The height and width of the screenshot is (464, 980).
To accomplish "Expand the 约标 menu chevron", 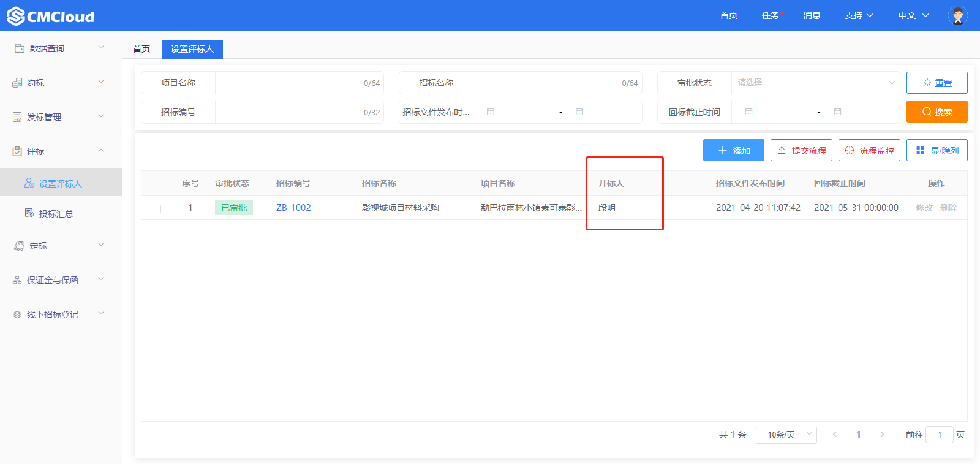I will tap(101, 82).
